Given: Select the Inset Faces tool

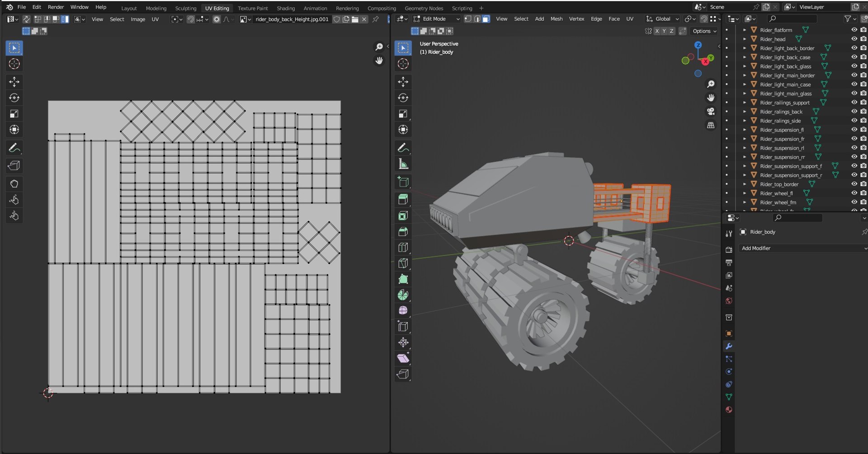Looking at the screenshot, I should 403,215.
